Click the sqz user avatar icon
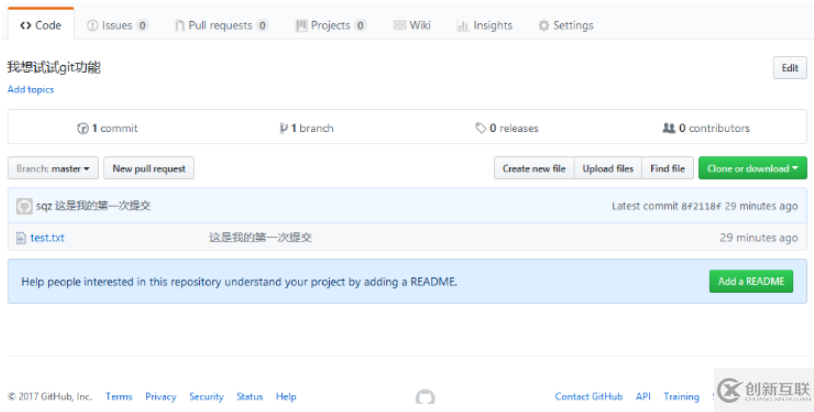This screenshot has height=412, width=814. tap(24, 206)
